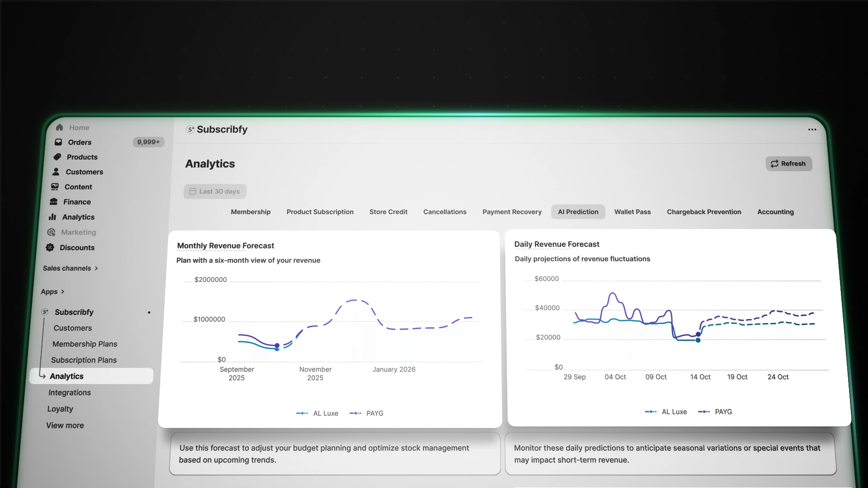Toggle AL Luxe series in monthly chart legend
Image resolution: width=868 pixels, height=488 pixels.
coord(317,413)
